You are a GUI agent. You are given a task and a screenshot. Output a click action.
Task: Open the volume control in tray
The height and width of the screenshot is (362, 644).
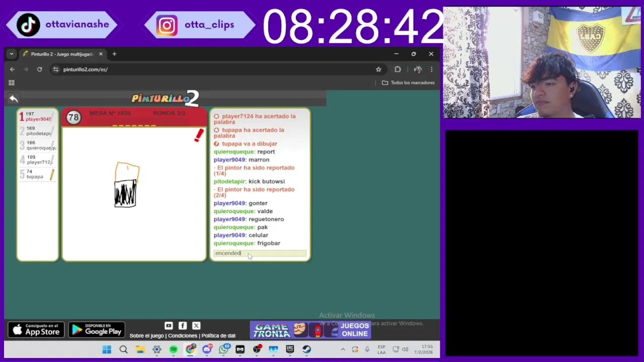(x=405, y=349)
